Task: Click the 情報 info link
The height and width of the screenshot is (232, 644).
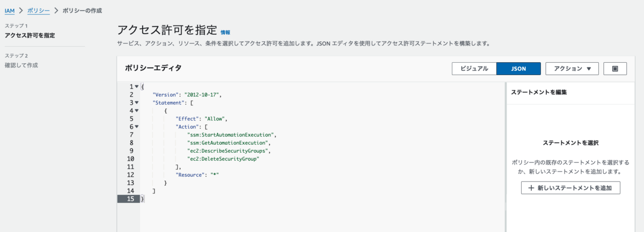Action: [x=225, y=32]
